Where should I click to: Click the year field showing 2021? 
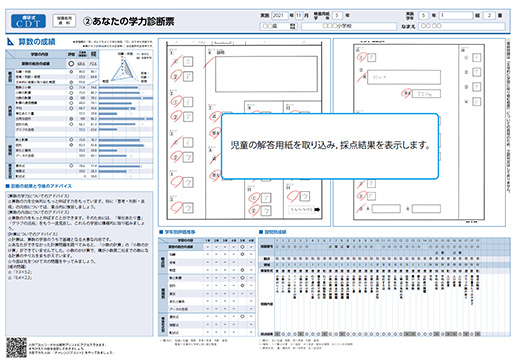click(x=279, y=15)
